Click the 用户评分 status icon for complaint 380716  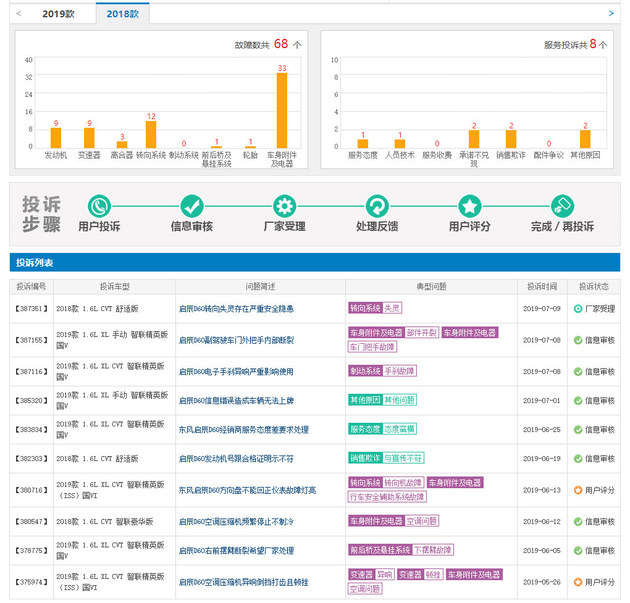pos(578,490)
